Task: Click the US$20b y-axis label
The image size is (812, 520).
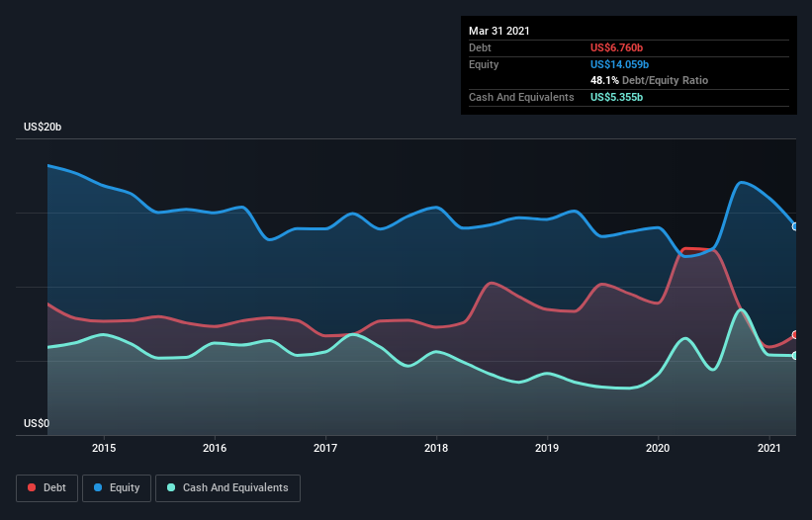Action: click(43, 127)
